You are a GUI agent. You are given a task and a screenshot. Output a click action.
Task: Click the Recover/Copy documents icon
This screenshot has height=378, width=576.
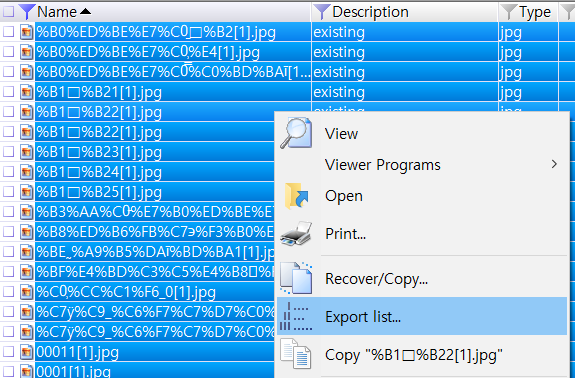point(296,278)
